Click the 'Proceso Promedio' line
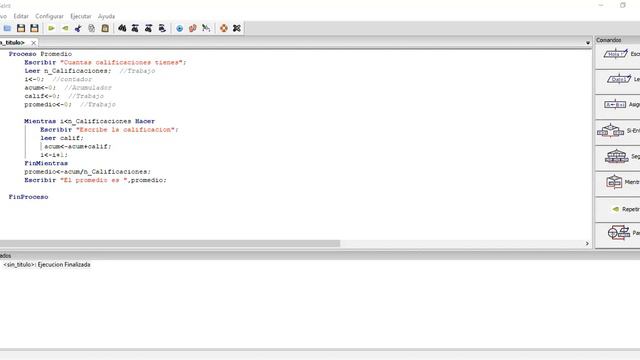Viewport: 640px width, 360px height. click(40, 54)
